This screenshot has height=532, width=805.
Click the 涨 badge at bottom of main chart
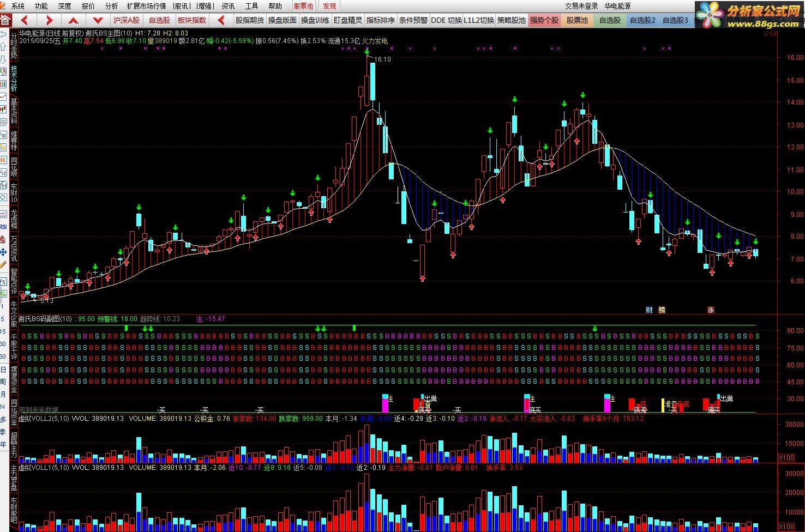711,310
